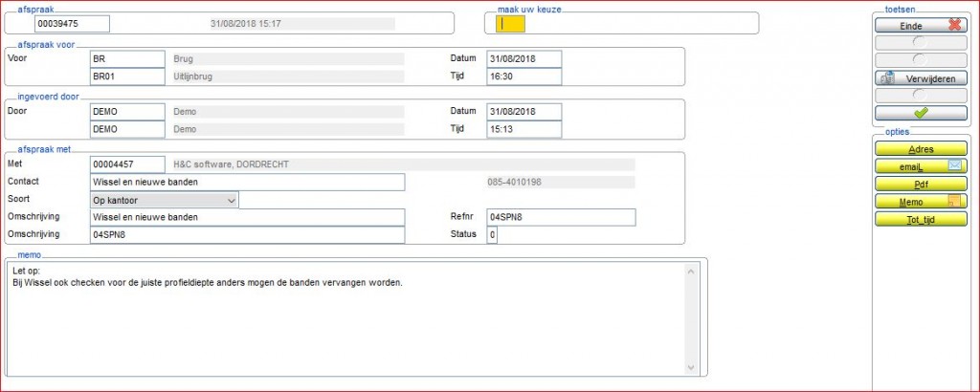Click the yellow Pdf button
This screenshot has height=392, width=980.
921,184
